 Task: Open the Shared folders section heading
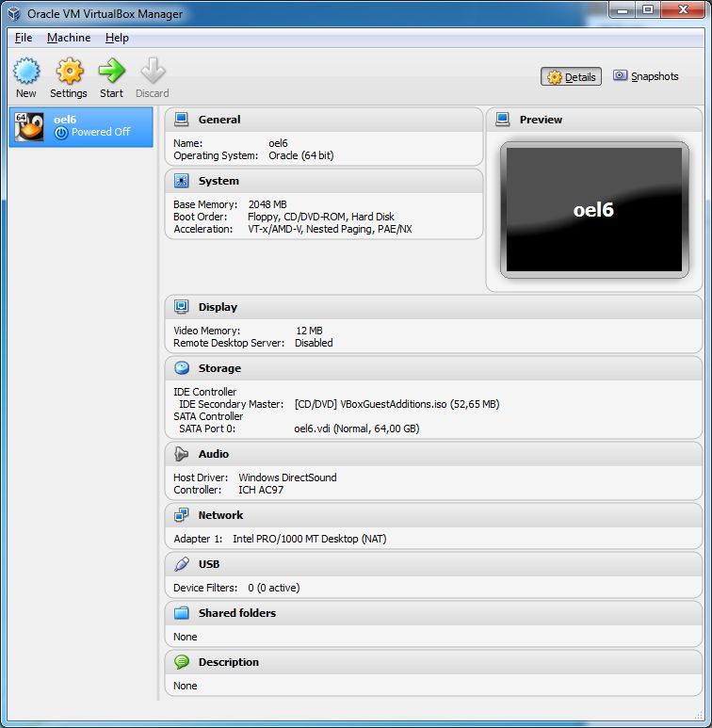[x=237, y=613]
